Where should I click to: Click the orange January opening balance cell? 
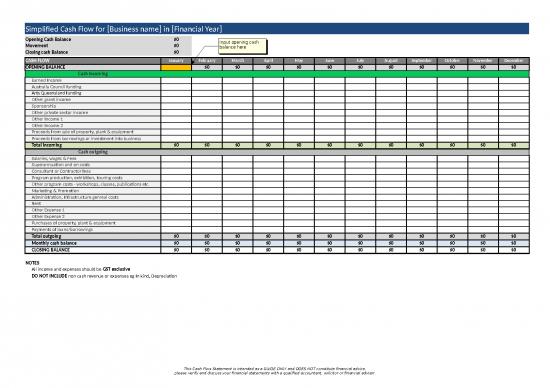coord(176,67)
